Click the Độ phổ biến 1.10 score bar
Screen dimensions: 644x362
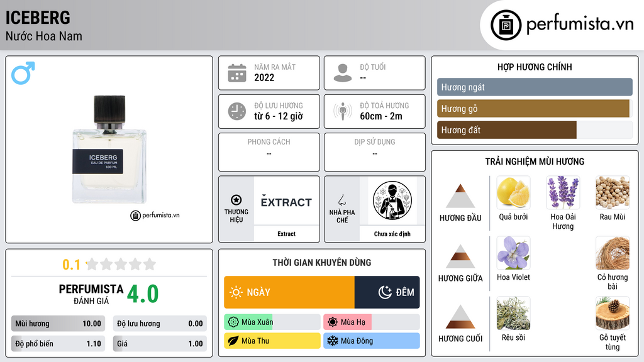[x=58, y=344]
